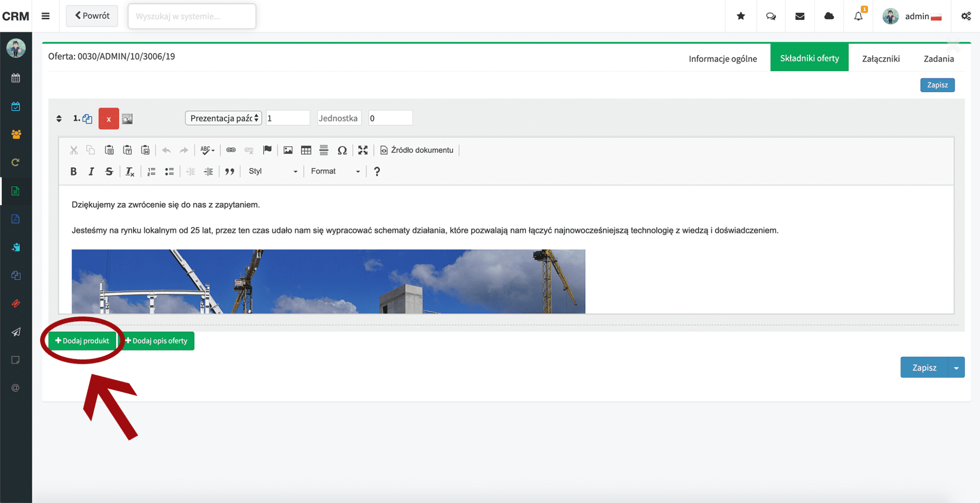The image size is (980, 503).
Task: Open the refresh arrow sidebar icon
Action: click(x=16, y=163)
